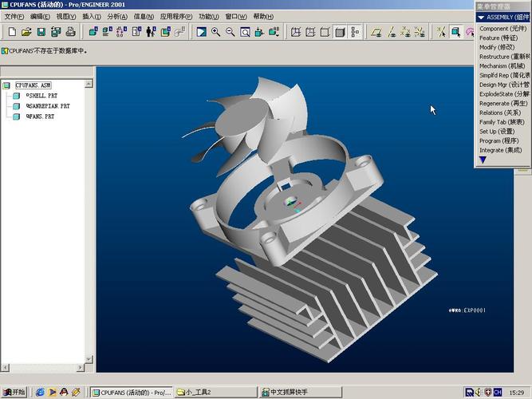This screenshot has height=399, width=532.
Task: Open the 文件(F) menu
Action: (14, 16)
